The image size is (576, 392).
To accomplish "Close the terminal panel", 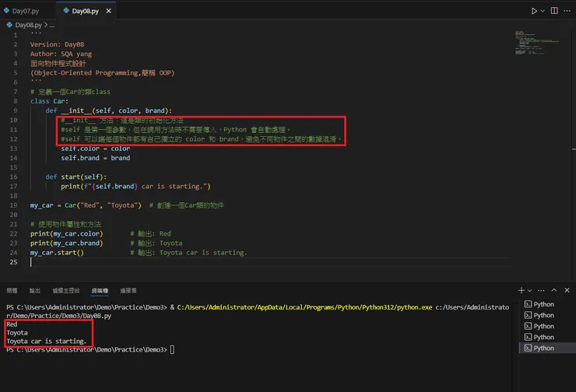I will tap(567, 290).
